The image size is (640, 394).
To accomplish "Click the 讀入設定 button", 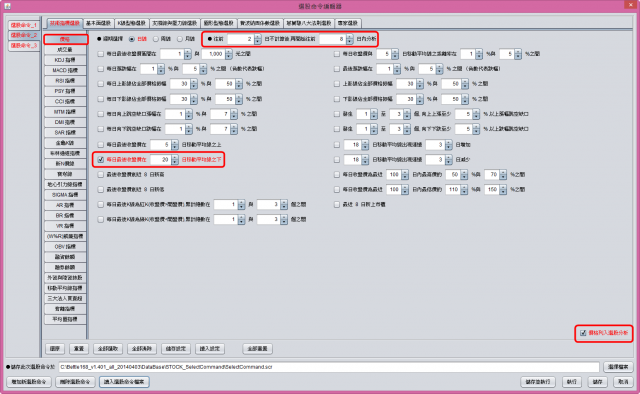I will (210, 349).
